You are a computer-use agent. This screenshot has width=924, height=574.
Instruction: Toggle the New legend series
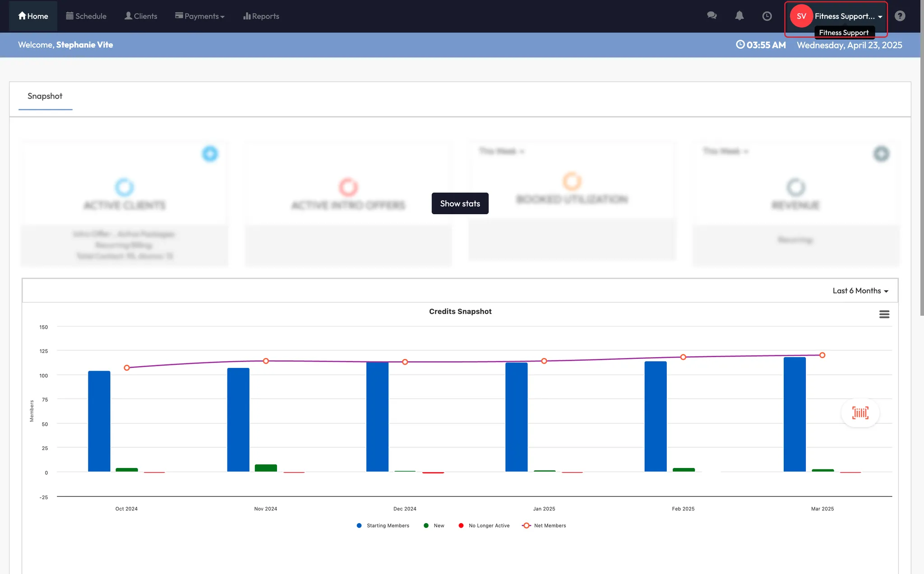[439, 526]
